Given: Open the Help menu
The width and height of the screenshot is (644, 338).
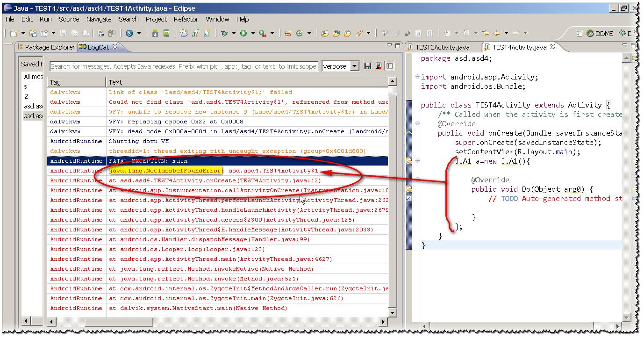Looking at the screenshot, I should [243, 19].
